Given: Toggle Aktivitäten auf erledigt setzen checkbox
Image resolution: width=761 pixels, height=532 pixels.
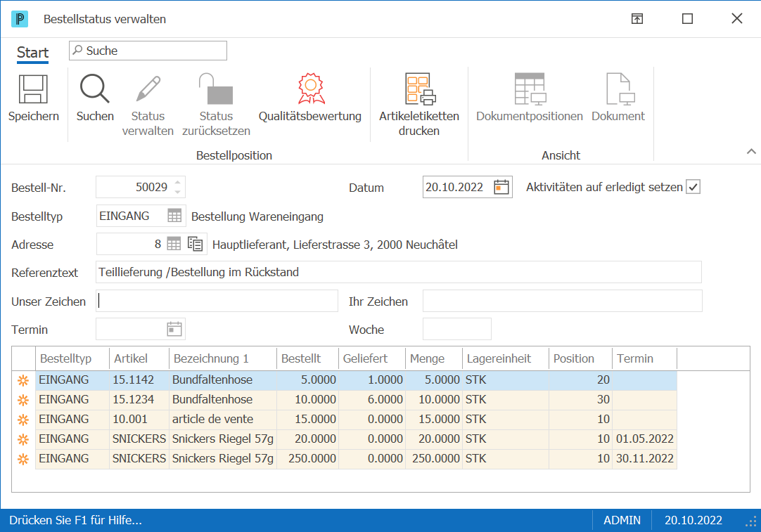Looking at the screenshot, I should [693, 187].
